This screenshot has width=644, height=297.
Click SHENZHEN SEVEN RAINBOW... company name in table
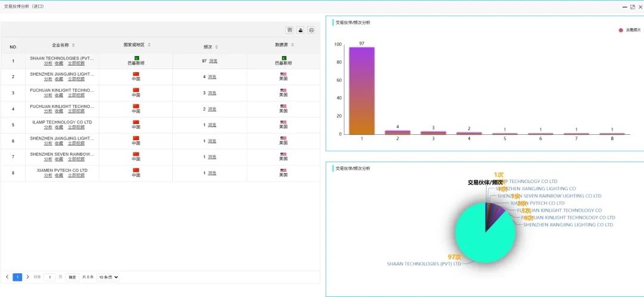62,154
